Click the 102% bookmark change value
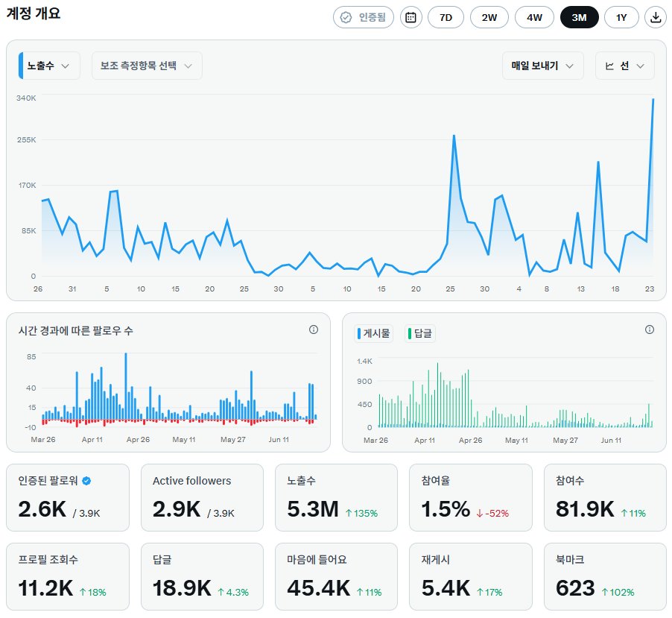672x618 pixels. click(x=618, y=592)
